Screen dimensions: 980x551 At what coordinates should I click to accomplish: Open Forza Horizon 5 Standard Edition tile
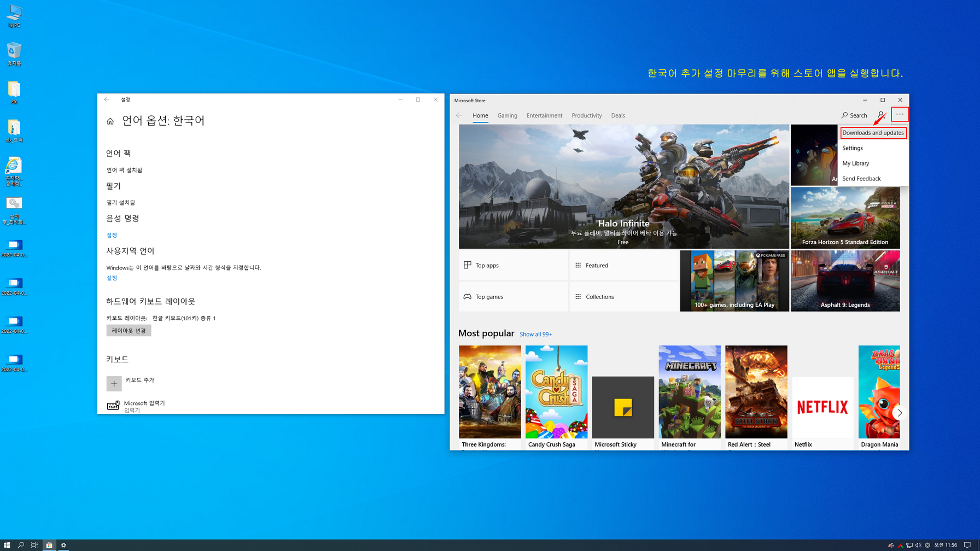[x=845, y=218]
